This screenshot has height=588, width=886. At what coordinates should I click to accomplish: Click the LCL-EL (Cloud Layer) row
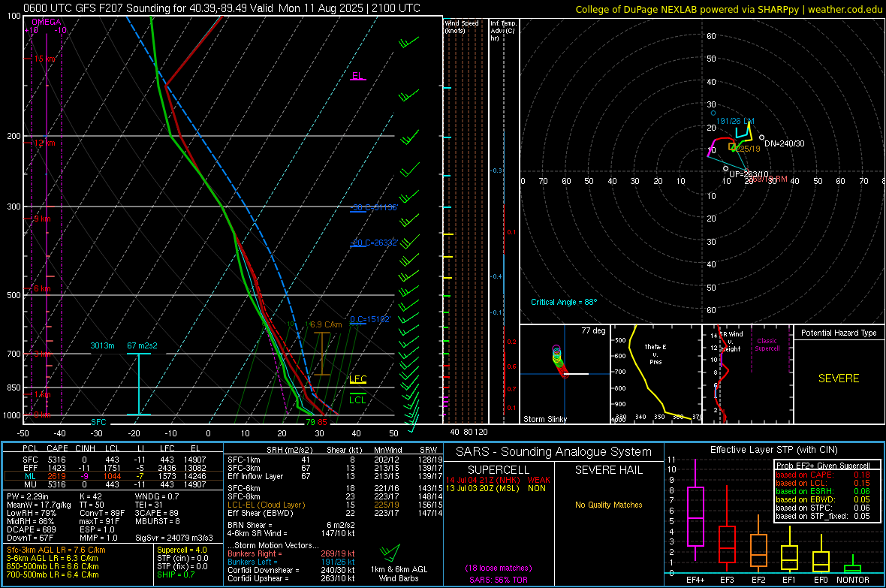(x=335, y=505)
